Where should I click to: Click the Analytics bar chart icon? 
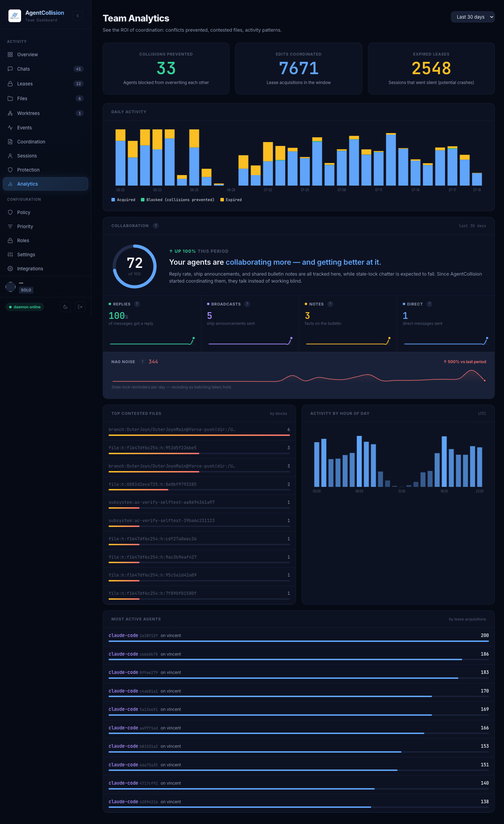[x=10, y=184]
